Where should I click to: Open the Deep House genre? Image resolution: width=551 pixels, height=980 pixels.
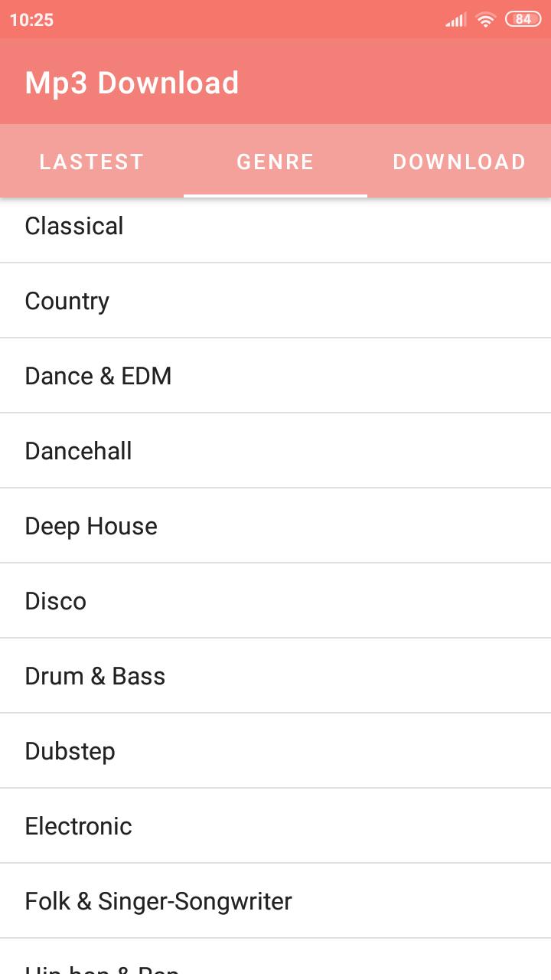pyautogui.click(x=275, y=526)
